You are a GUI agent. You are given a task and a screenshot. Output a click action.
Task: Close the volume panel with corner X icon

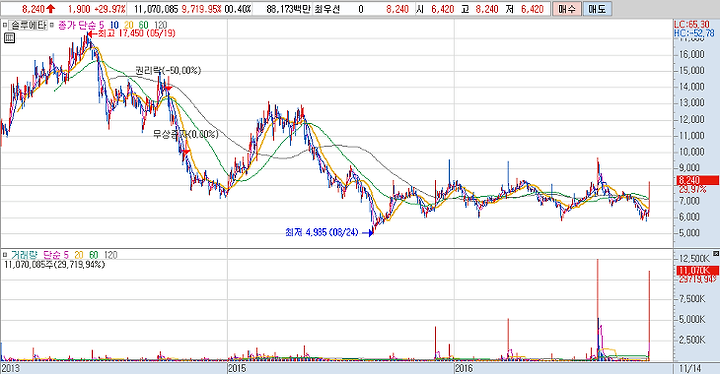(x=716, y=253)
